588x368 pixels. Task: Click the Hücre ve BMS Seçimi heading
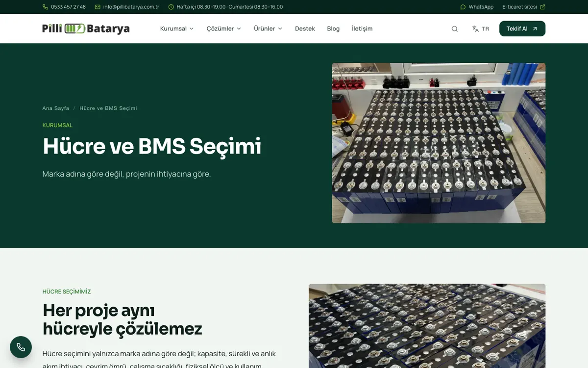(152, 146)
